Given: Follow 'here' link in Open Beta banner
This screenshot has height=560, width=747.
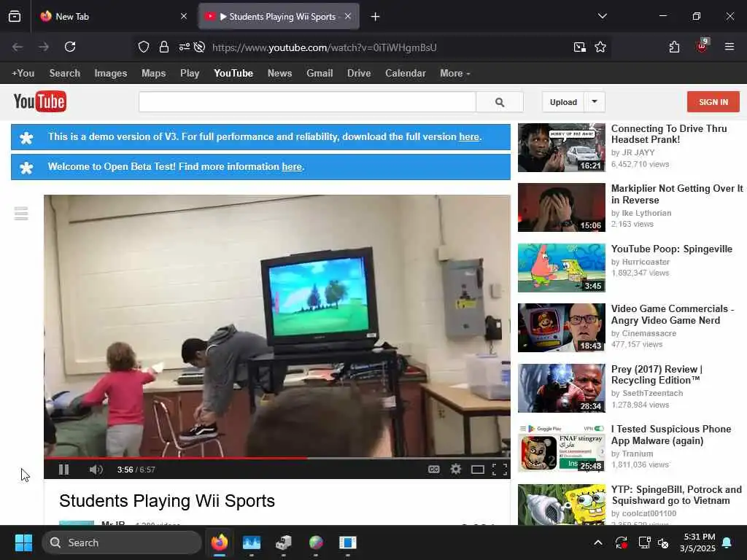Looking at the screenshot, I should (292, 167).
